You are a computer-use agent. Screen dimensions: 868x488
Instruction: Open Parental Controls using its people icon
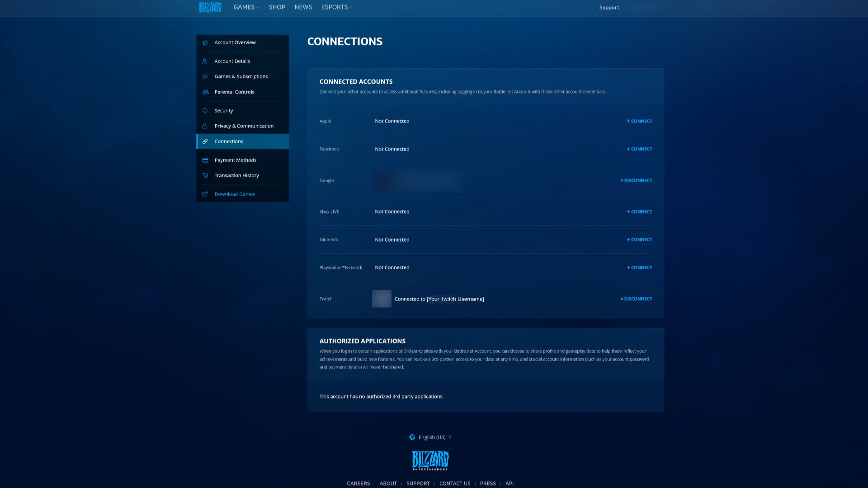tap(206, 92)
